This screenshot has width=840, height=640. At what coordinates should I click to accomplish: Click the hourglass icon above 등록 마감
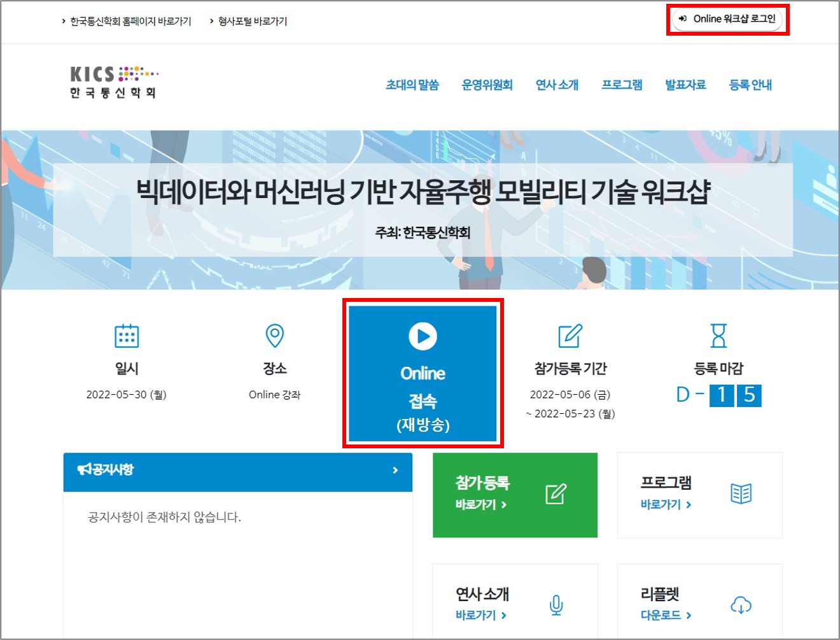pyautogui.click(x=718, y=335)
